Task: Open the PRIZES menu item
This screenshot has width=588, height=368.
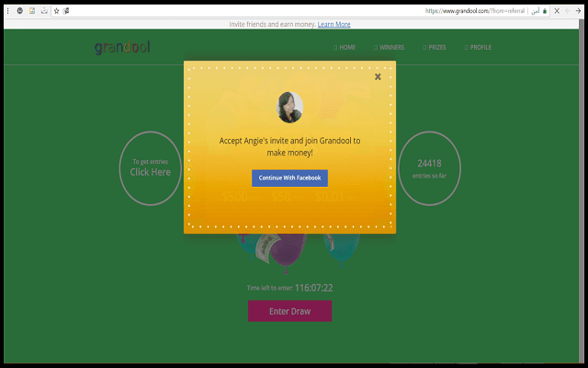Action: click(x=435, y=47)
